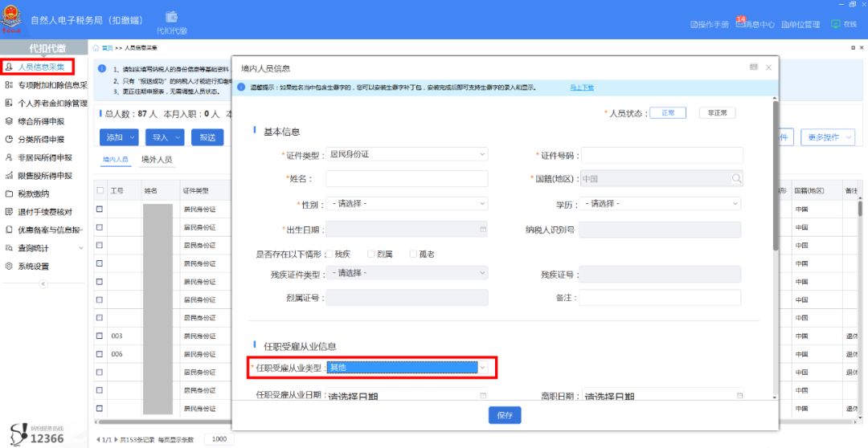Open the 消息中心 message envelope icon
Screen dimensions: 868x448
click(740, 23)
